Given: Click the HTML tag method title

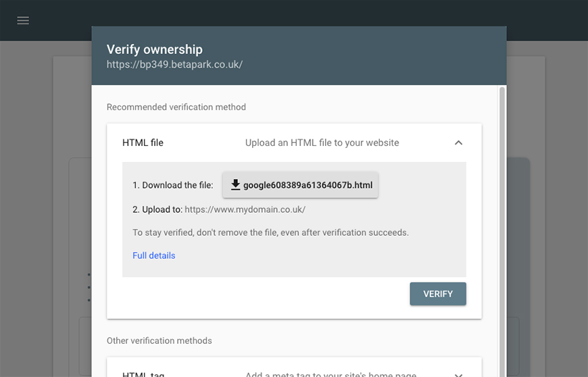Looking at the screenshot, I should pyautogui.click(x=143, y=374).
